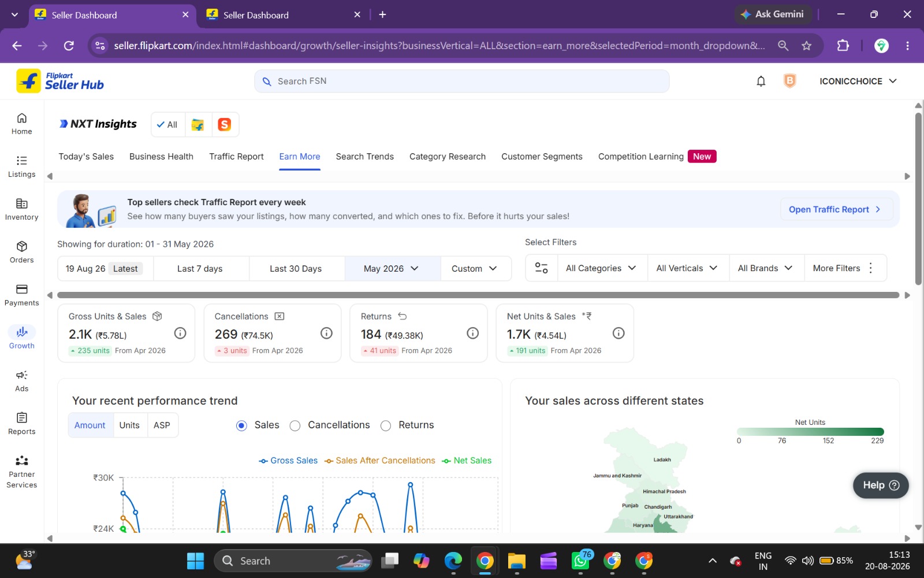The width and height of the screenshot is (924, 578).
Task: Click the page vertical scrollbar
Action: coord(918,199)
